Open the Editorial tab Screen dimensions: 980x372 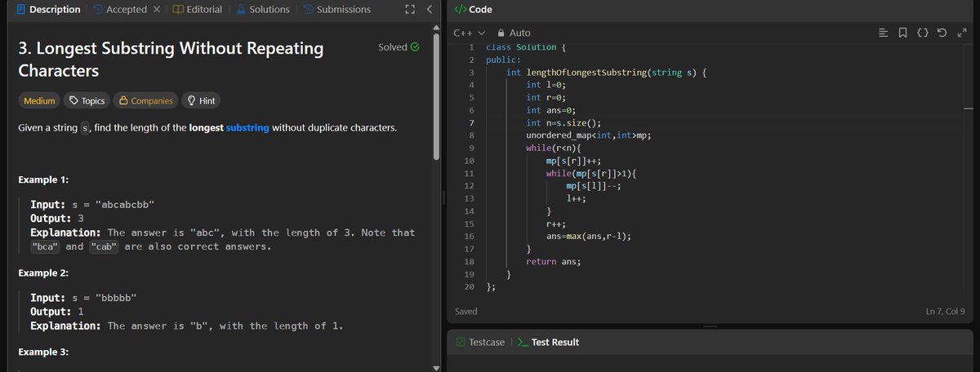197,9
